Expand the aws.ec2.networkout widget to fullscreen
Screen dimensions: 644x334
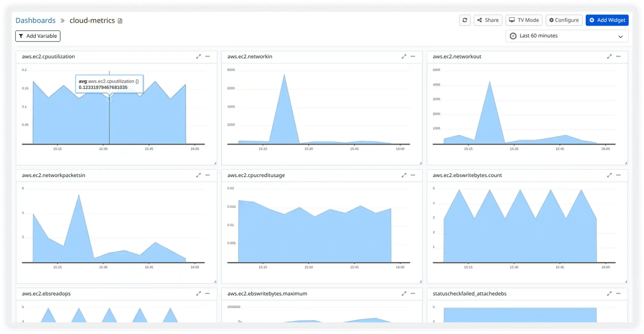(609, 56)
